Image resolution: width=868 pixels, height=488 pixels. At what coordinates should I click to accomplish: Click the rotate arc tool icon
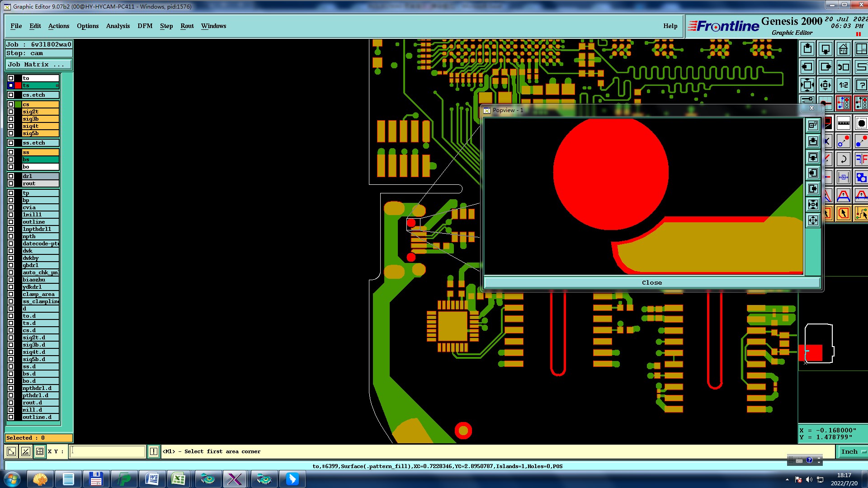point(844,159)
